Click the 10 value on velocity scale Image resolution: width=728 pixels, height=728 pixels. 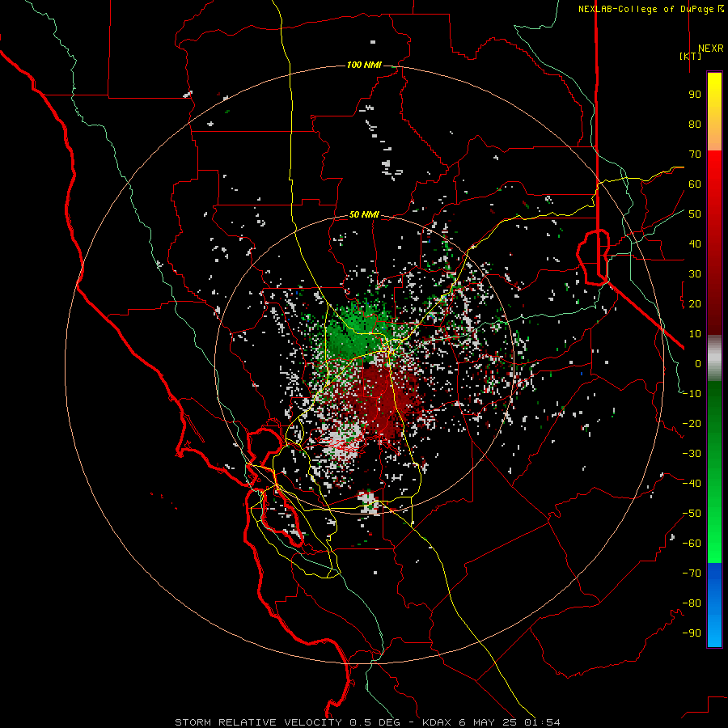695,334
